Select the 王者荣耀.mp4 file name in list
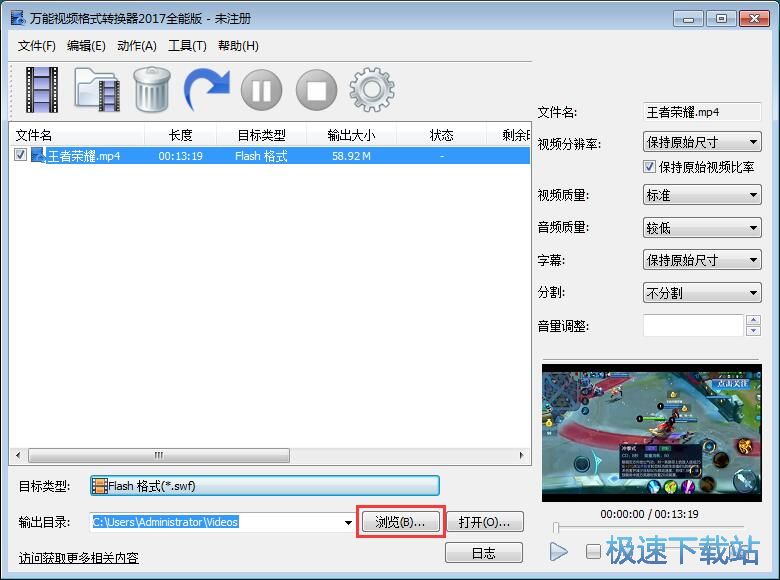780x580 pixels. click(84, 156)
